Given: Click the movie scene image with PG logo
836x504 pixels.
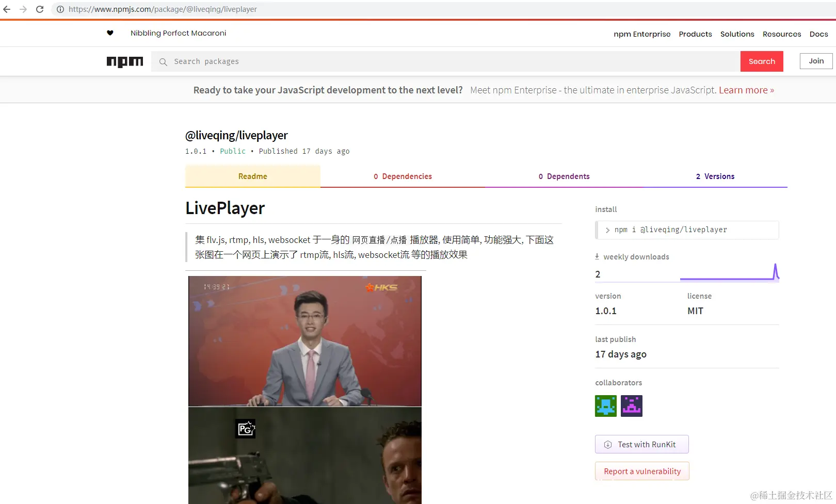Looking at the screenshot, I should [305, 456].
